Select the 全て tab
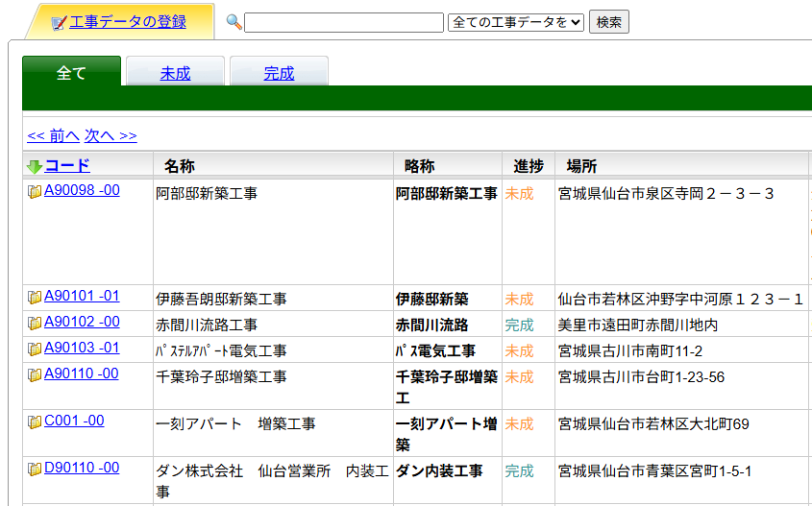The height and width of the screenshot is (506, 812). coord(71,73)
